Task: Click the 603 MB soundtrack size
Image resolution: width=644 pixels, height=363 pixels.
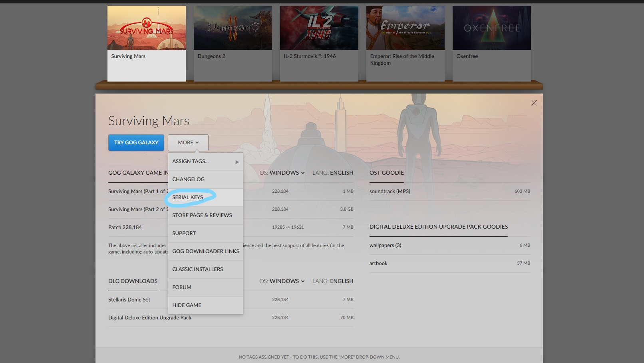Action: pos(522,191)
